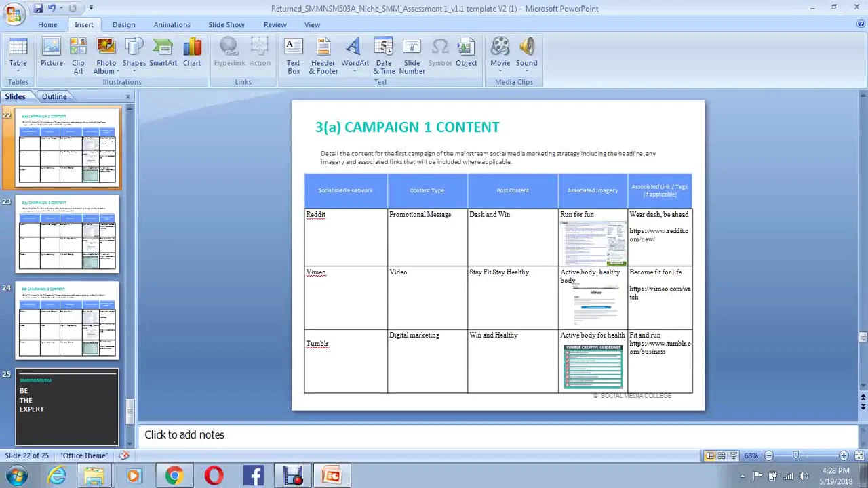
Task: Open the Windows Start menu
Action: (16, 476)
